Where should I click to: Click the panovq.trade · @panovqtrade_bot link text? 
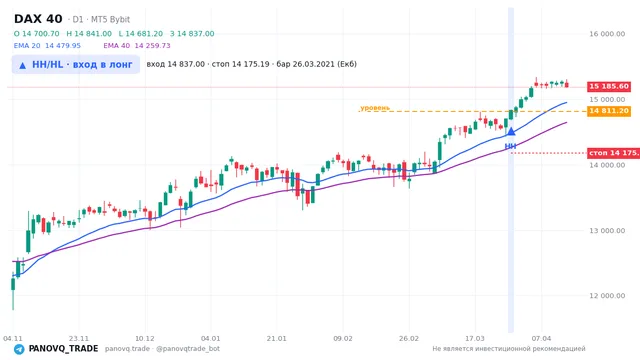(x=162, y=349)
